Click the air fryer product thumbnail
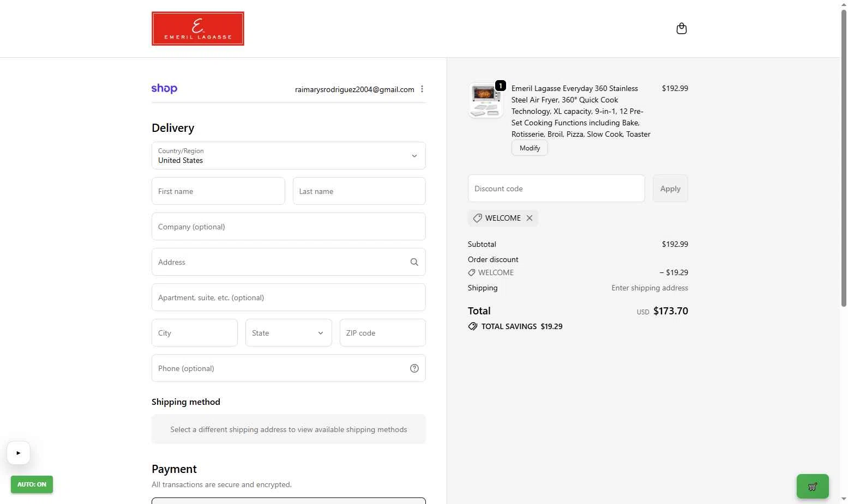The width and height of the screenshot is (848, 504). tap(485, 100)
